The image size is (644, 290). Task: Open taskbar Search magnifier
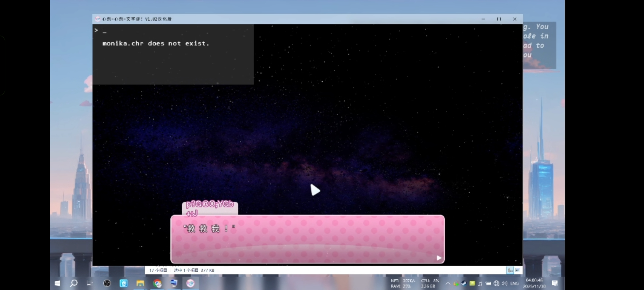[74, 283]
